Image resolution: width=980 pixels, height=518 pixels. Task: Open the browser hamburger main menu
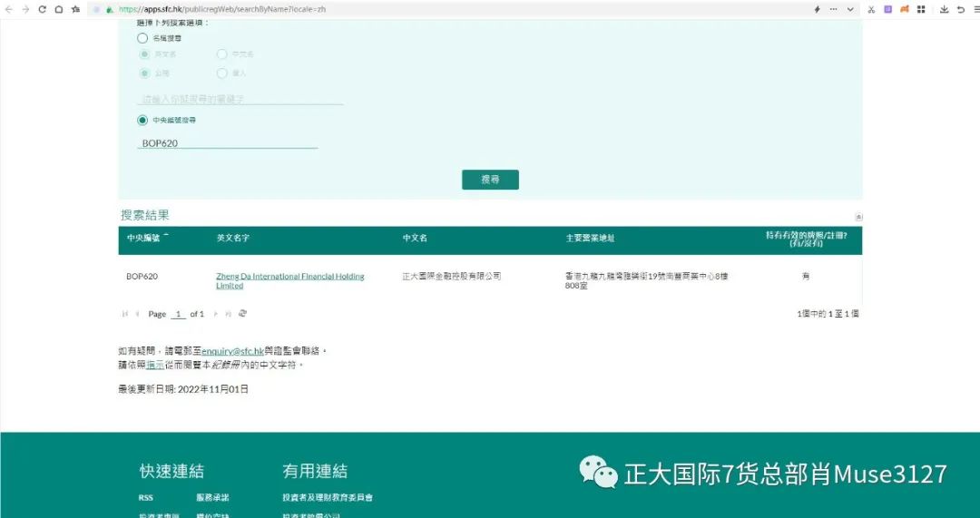(975, 9)
